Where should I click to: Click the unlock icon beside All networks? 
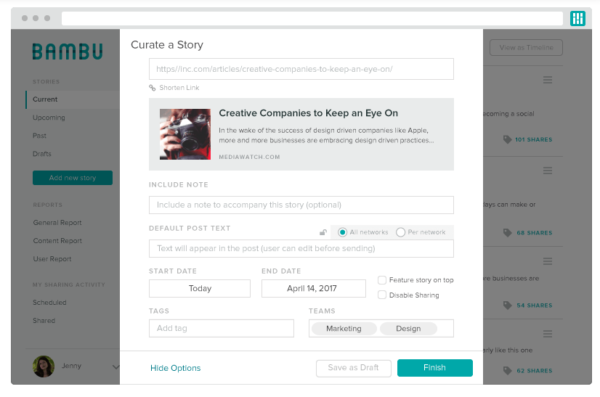tap(323, 232)
